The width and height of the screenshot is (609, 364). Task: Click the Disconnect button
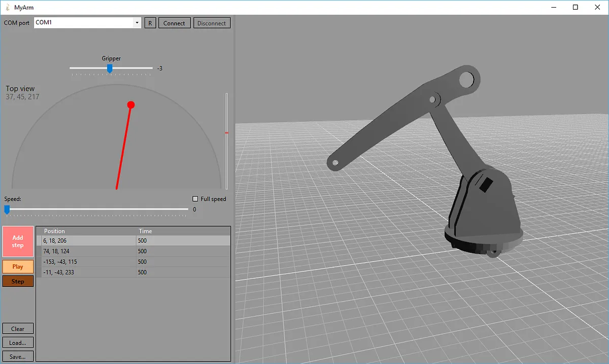click(x=212, y=23)
